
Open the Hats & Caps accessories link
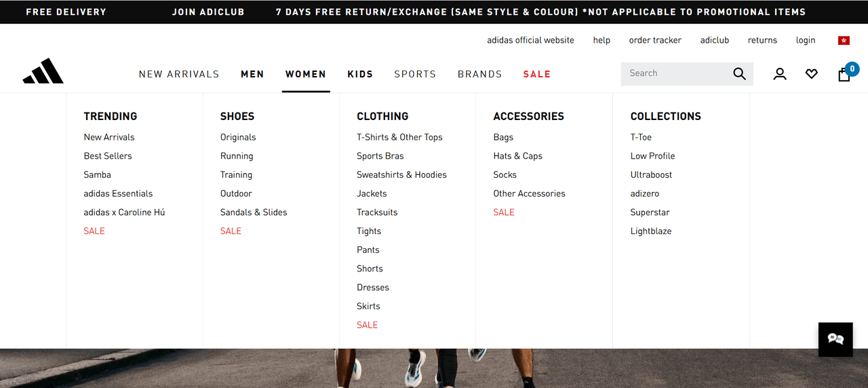518,156
